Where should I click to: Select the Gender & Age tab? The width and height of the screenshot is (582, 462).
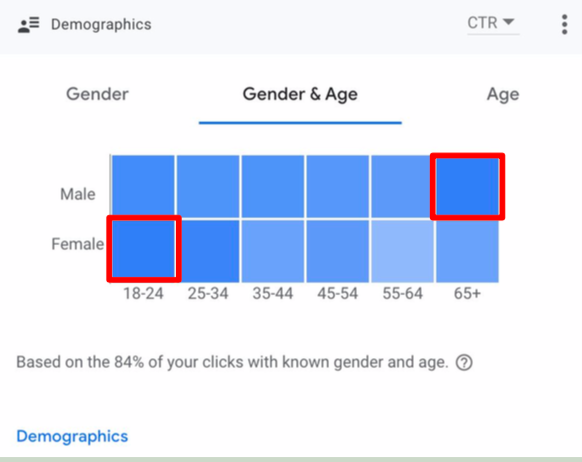(x=300, y=94)
